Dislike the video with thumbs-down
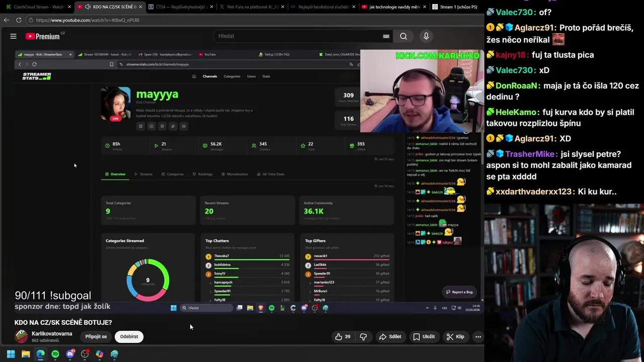644x362 pixels. click(x=363, y=337)
